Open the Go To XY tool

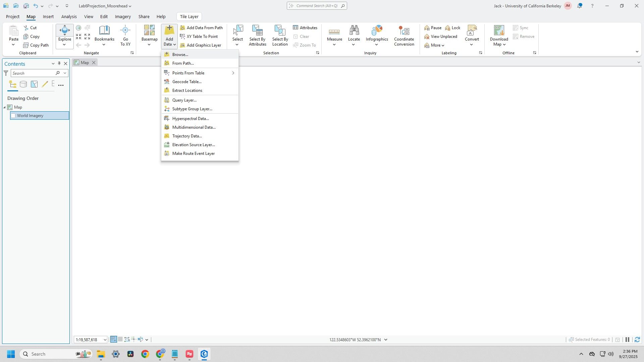125,36
